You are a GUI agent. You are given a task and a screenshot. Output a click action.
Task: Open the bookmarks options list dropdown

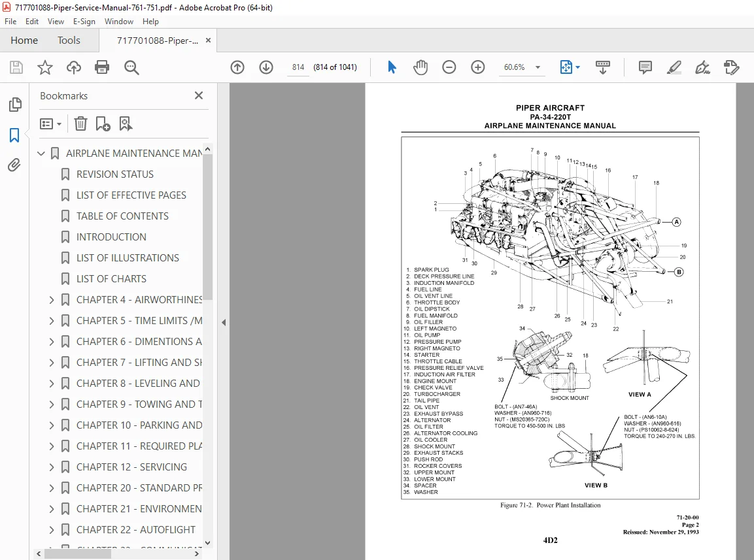[50, 124]
